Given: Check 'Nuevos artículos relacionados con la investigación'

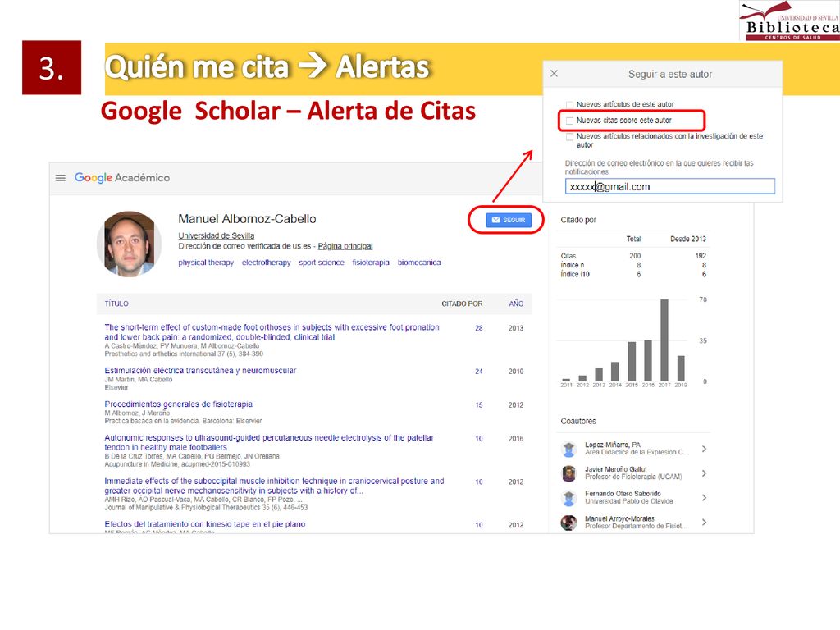Looking at the screenshot, I should 569,137.
